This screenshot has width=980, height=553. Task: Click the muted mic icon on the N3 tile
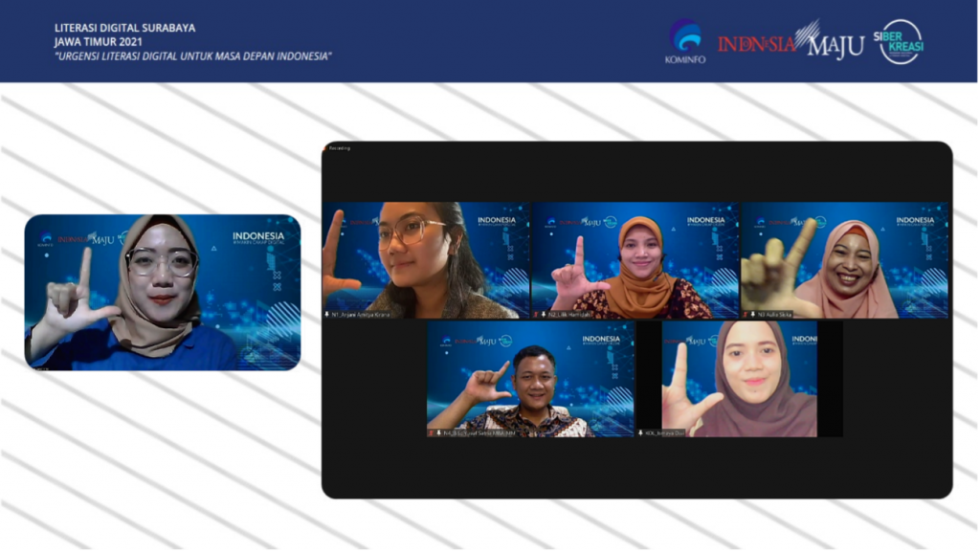(x=746, y=314)
